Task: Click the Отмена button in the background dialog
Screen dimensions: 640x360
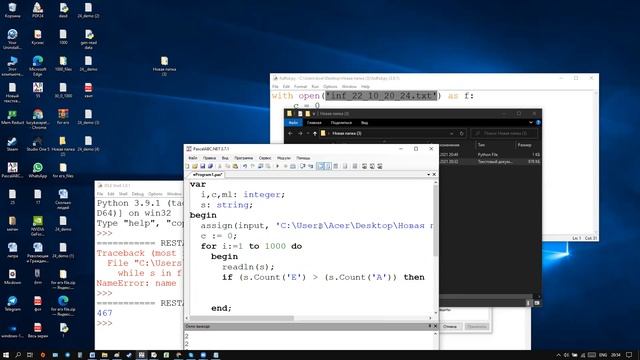Action: [x=450, y=327]
